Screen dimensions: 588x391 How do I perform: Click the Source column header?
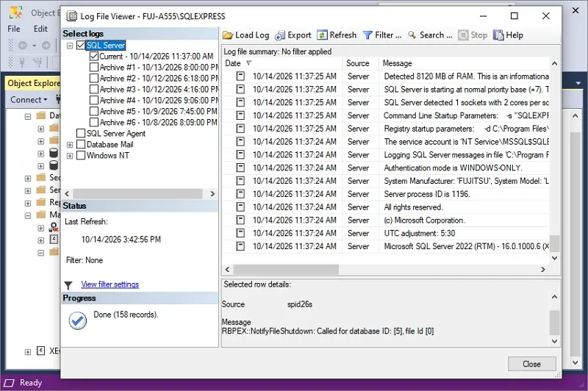point(361,63)
